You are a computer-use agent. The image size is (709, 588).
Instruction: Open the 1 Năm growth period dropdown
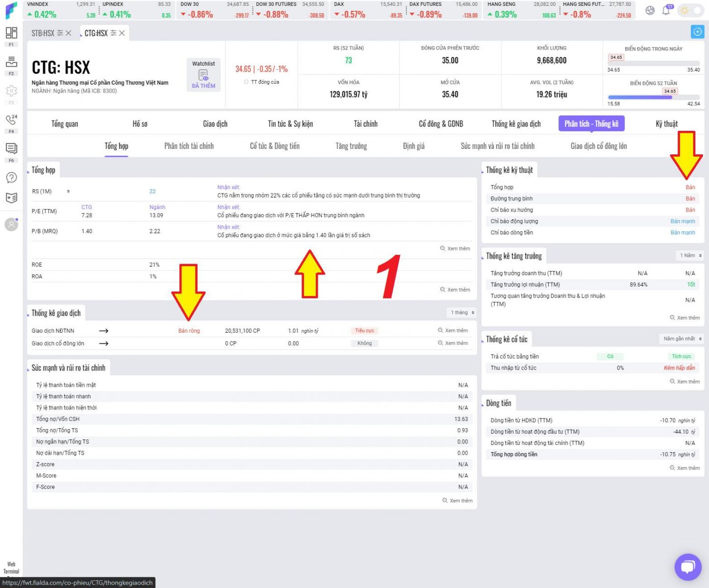coord(690,255)
